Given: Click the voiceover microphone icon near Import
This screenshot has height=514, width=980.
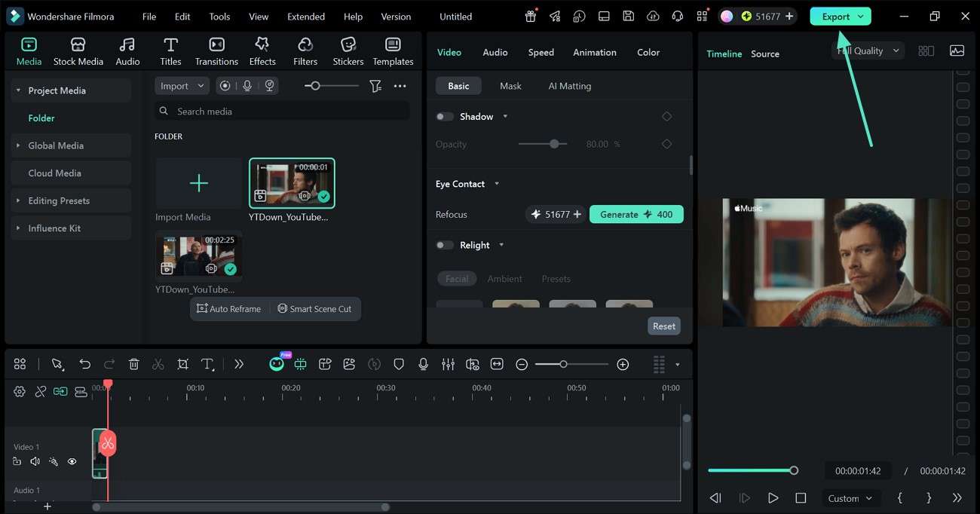Looking at the screenshot, I should 247,86.
